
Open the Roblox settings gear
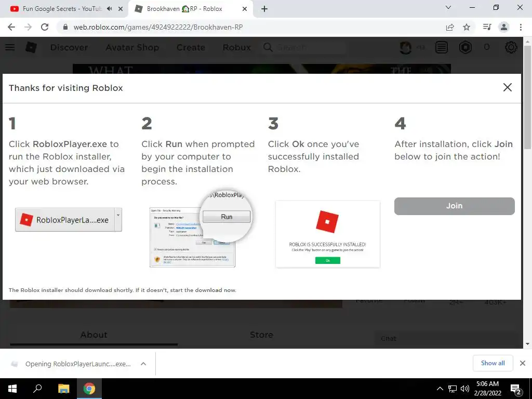[511, 47]
